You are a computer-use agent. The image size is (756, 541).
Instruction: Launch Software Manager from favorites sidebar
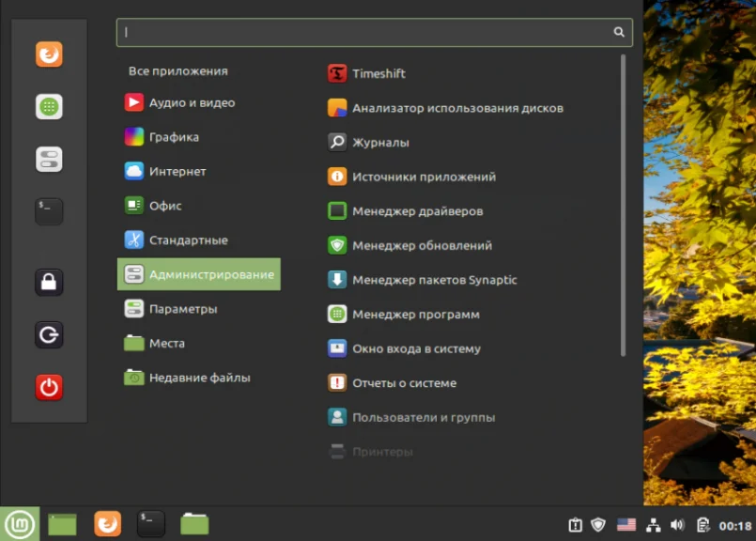tap(49, 106)
